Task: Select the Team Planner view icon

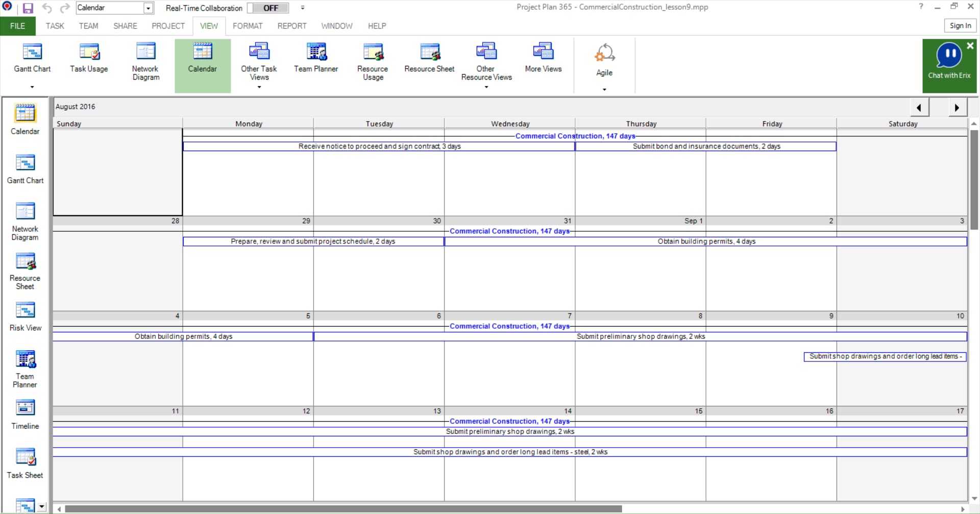Action: pyautogui.click(x=315, y=58)
